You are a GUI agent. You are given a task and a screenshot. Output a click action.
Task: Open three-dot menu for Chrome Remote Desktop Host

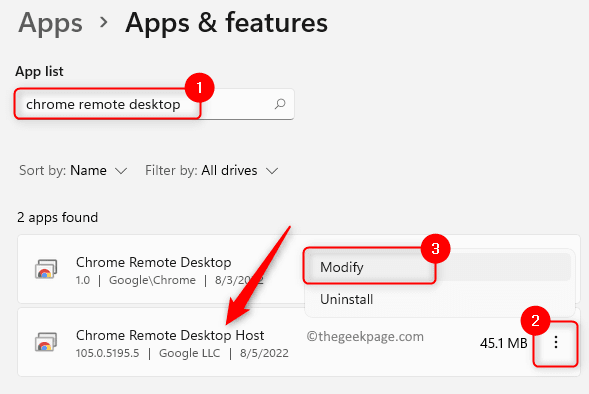click(556, 343)
